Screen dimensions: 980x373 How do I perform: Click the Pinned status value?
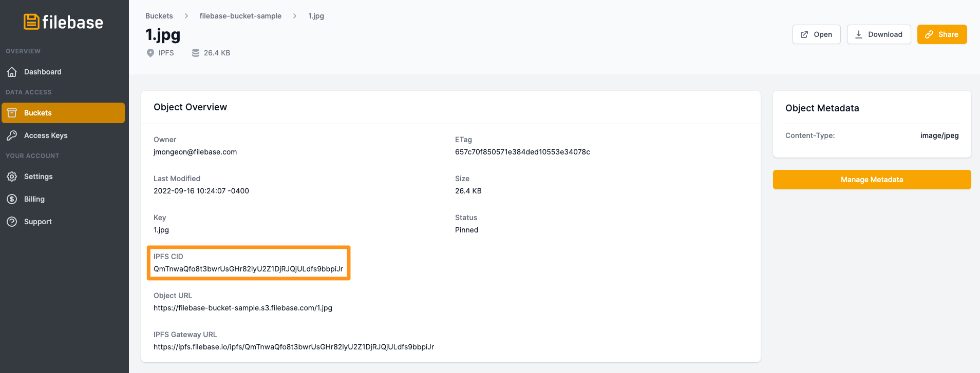point(466,230)
